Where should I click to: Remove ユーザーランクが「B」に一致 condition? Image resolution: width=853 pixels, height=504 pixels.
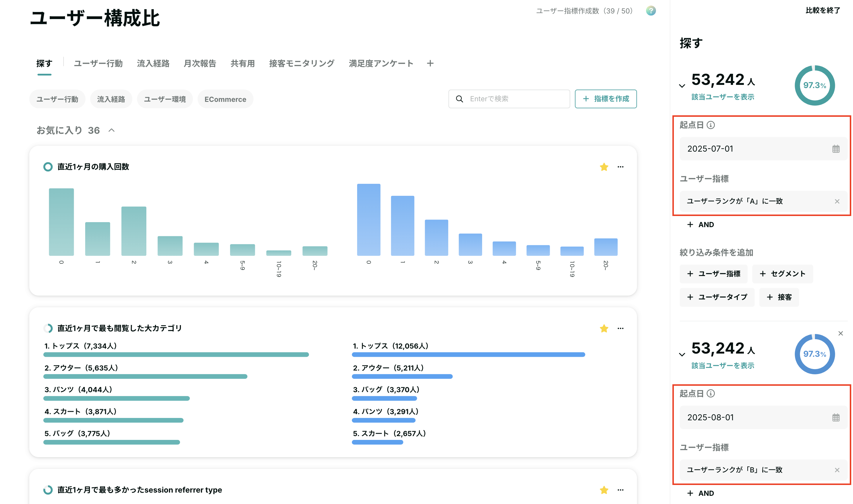tap(837, 470)
